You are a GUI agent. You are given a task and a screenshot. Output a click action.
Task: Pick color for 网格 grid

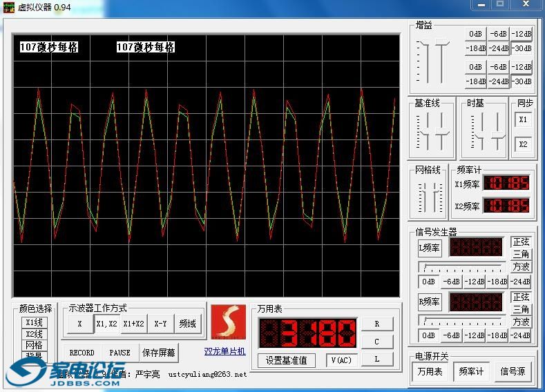[34, 345]
